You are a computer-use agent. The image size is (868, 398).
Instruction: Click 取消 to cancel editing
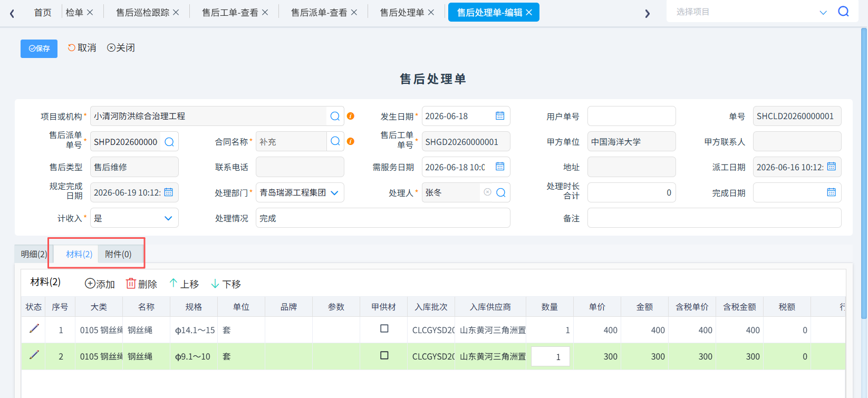[82, 48]
